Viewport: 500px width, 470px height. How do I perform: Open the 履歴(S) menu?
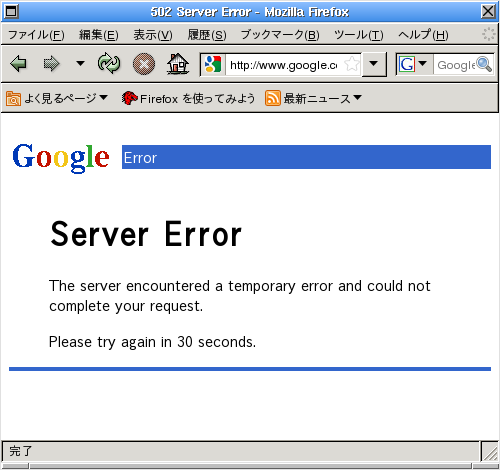(x=207, y=35)
